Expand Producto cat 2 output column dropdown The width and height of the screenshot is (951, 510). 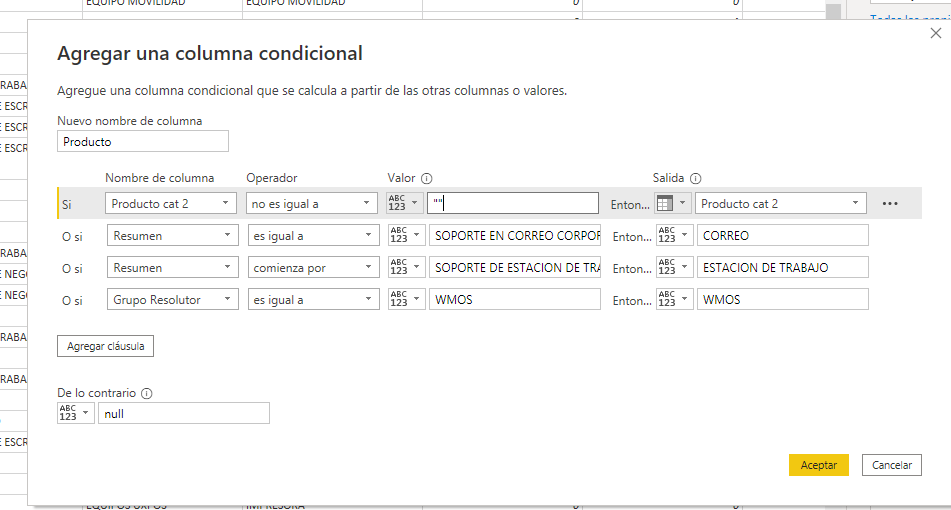[x=781, y=203]
